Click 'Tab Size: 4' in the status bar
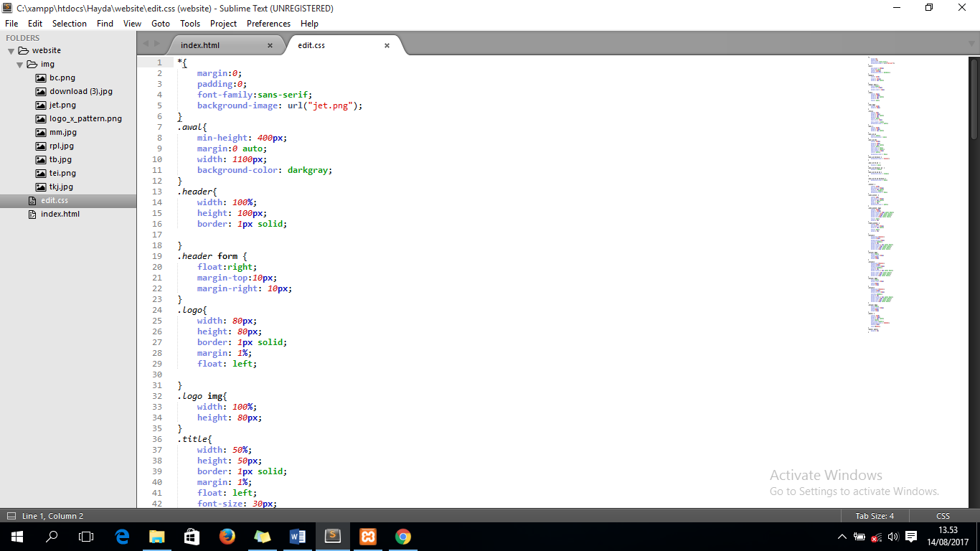Viewport: 980px width, 551px height. (875, 515)
